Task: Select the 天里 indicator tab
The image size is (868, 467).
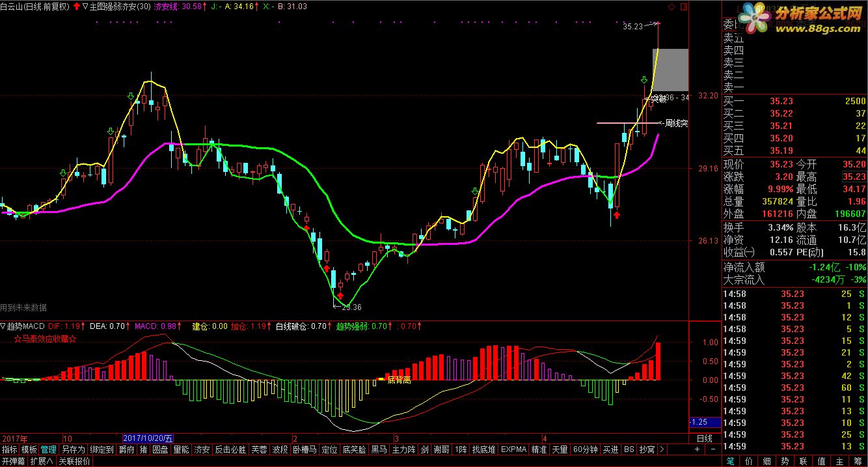Action: point(560,449)
